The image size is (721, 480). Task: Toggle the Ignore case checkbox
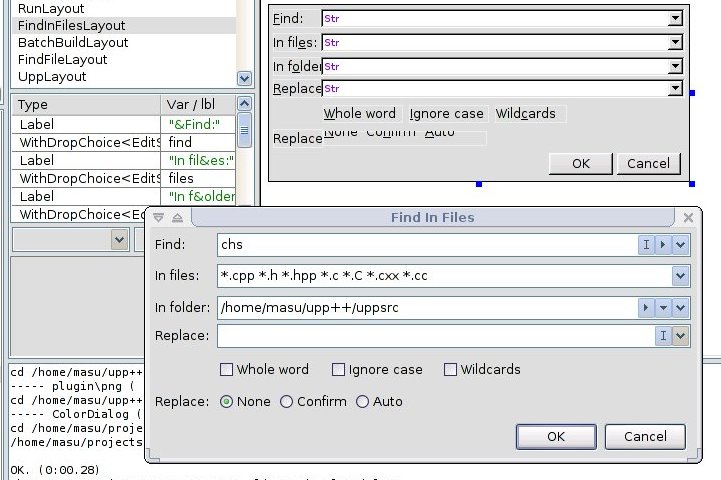tap(339, 370)
